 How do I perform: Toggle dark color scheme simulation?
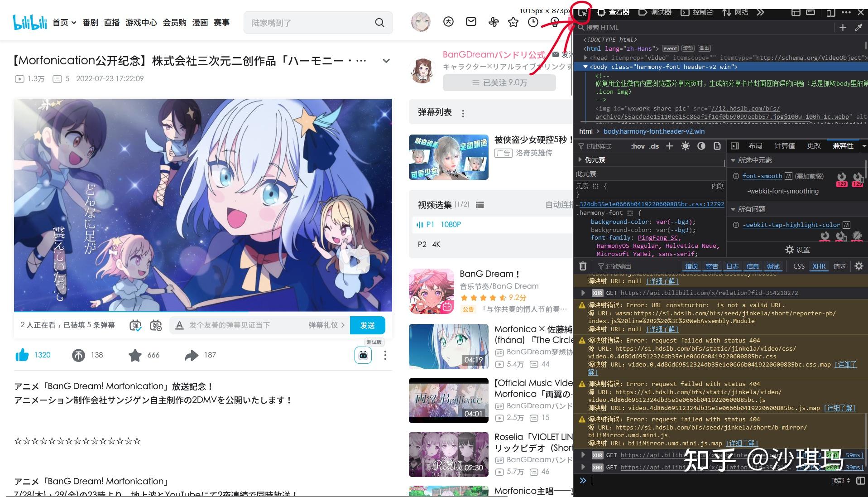[x=701, y=146]
